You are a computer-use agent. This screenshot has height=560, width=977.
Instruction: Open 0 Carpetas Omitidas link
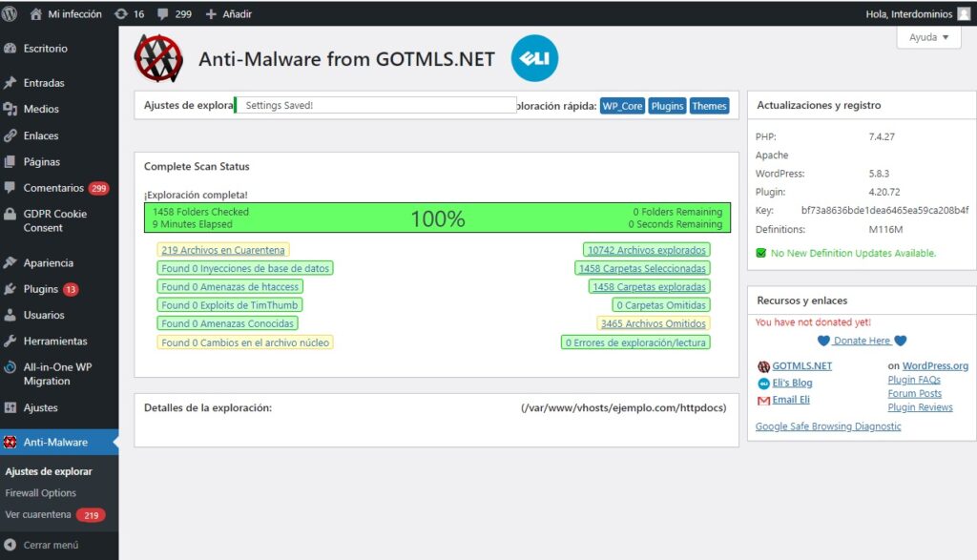click(661, 305)
